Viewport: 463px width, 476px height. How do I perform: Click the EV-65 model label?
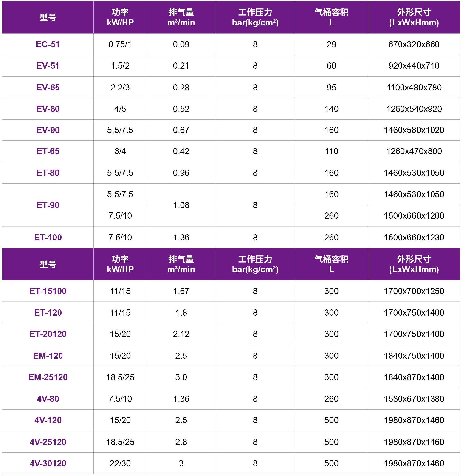coord(48,88)
